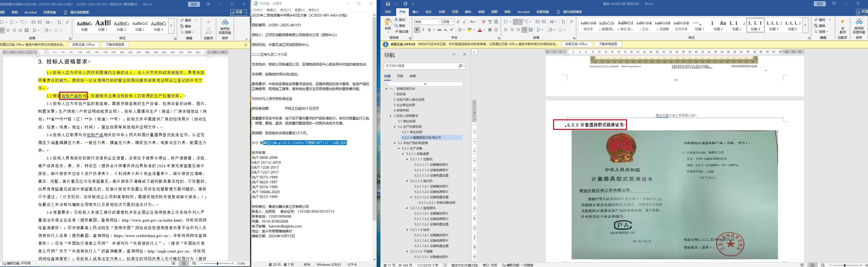Open the Change Case (Aa) dropdown in right Word
This screenshot has height=267, width=868.
[x=473, y=22]
